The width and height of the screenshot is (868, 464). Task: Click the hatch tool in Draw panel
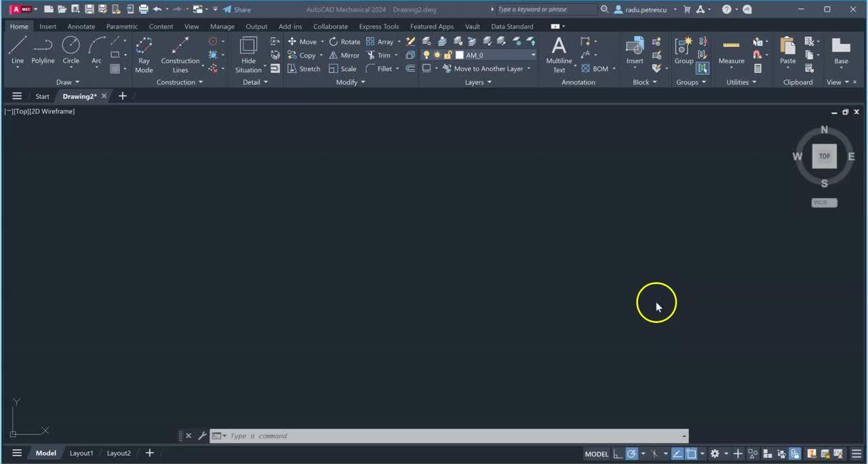coord(115,69)
